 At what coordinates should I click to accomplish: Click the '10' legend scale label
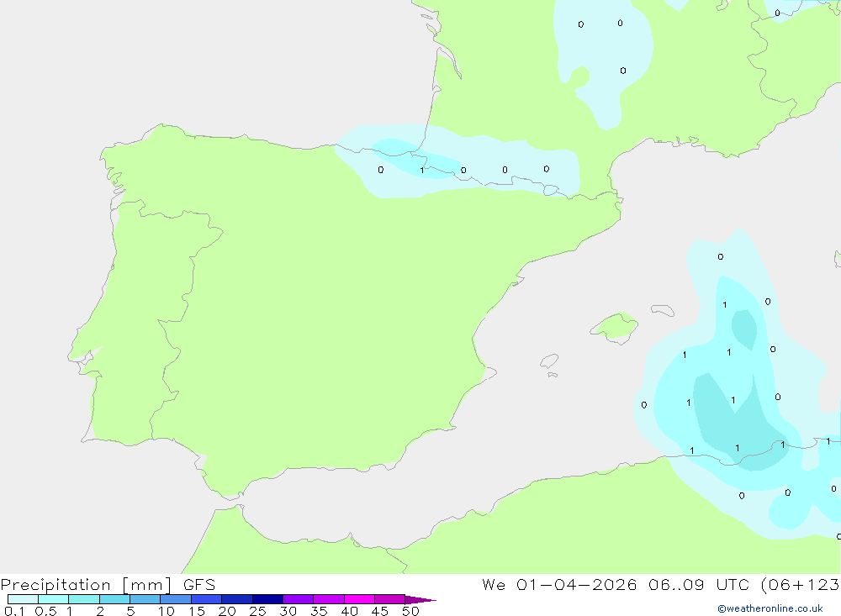tap(167, 611)
